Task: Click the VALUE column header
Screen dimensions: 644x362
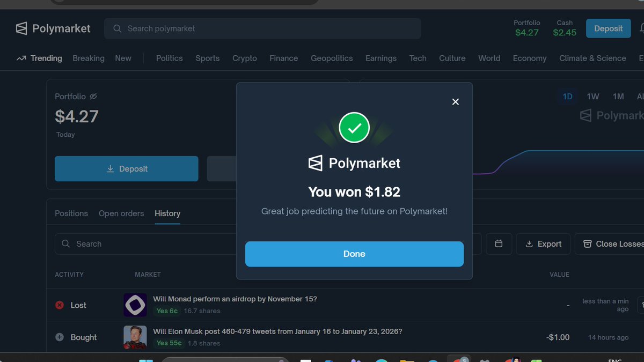Action: pos(559,275)
